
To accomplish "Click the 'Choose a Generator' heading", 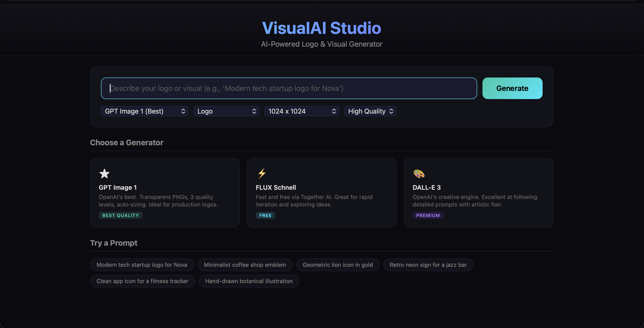I will [127, 142].
